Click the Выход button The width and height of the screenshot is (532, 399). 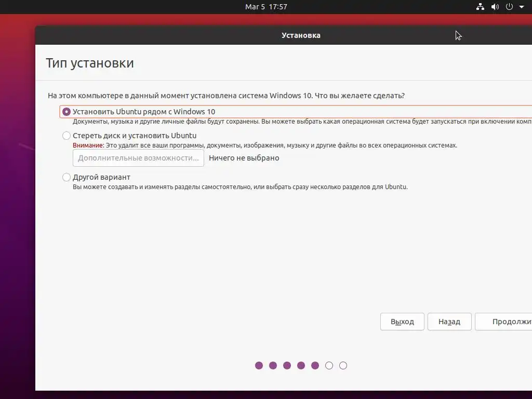pyautogui.click(x=402, y=322)
